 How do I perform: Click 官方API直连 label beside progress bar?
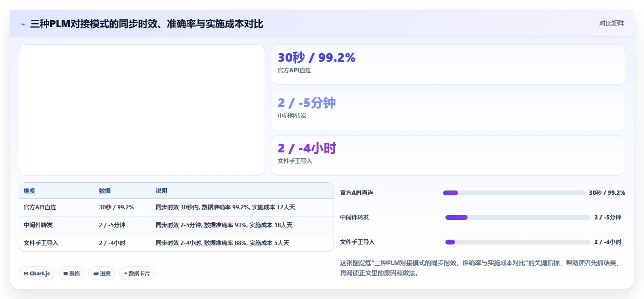[357, 193]
